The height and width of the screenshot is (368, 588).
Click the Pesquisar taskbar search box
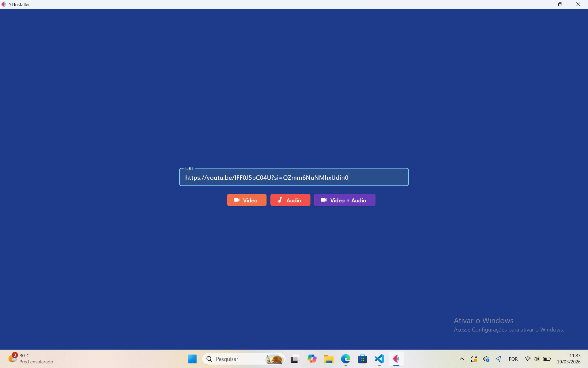coord(236,359)
